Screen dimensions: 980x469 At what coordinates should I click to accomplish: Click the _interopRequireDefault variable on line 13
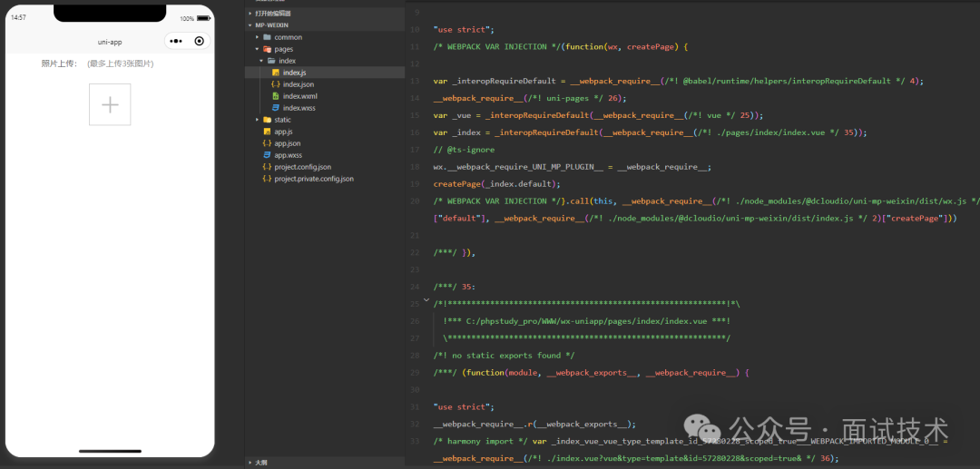[x=504, y=81]
